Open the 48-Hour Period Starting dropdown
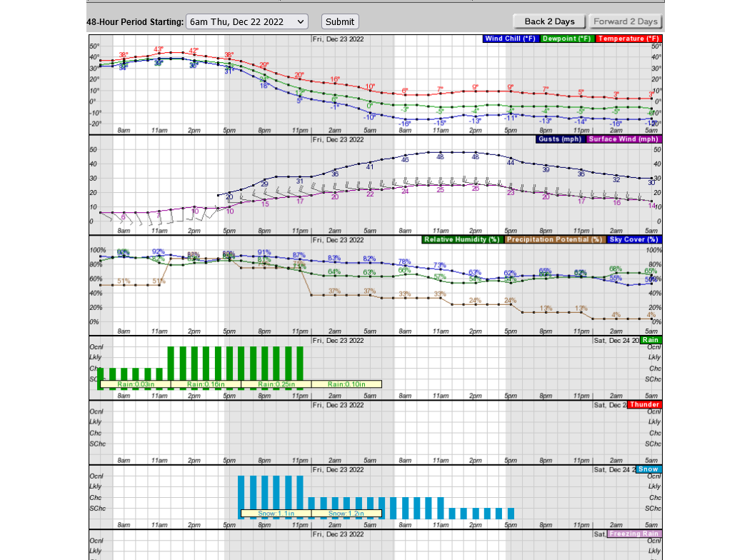747x560 pixels. 247,21
